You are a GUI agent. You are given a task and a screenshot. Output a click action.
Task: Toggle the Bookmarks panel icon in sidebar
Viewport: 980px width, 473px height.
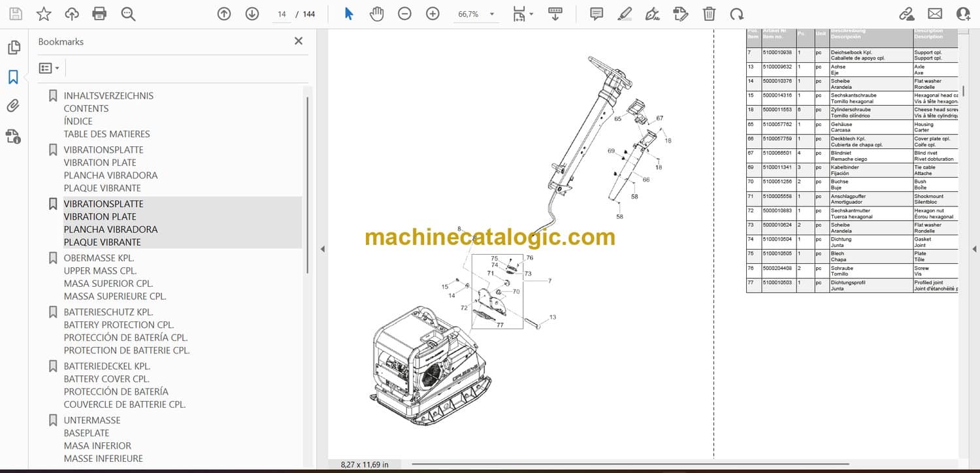click(13, 77)
